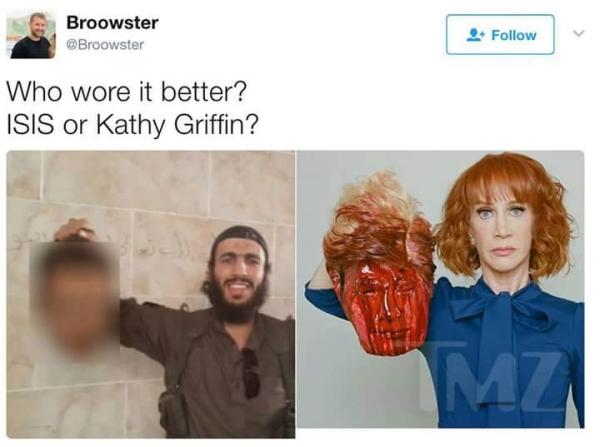This screenshot has width=600, height=447.
Task: Click the word "Follow" label
Action: click(x=514, y=35)
